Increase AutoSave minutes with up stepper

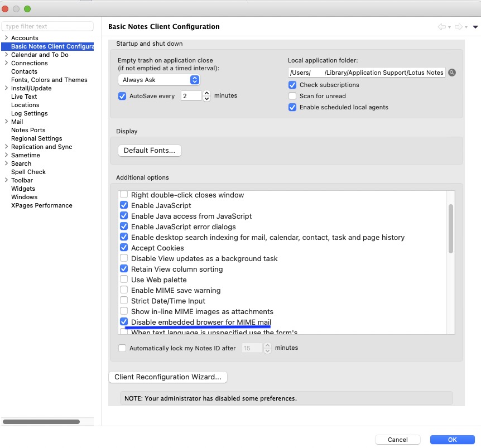(x=206, y=93)
